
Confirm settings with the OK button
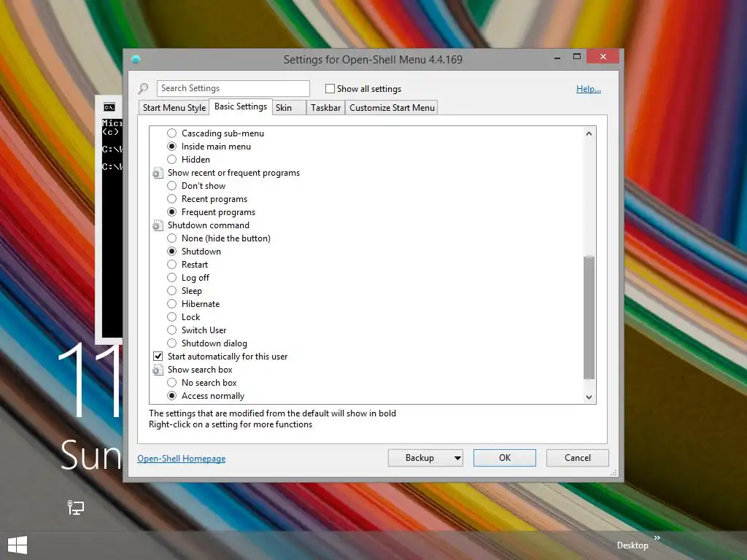[505, 458]
